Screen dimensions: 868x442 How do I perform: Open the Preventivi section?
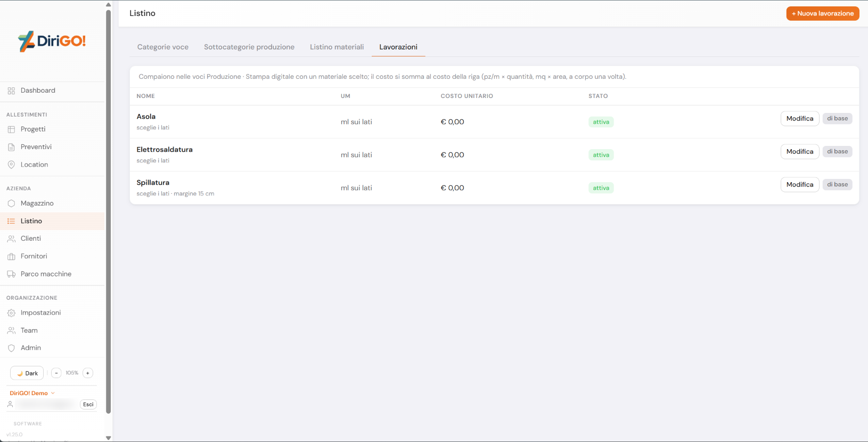pyautogui.click(x=53, y=147)
